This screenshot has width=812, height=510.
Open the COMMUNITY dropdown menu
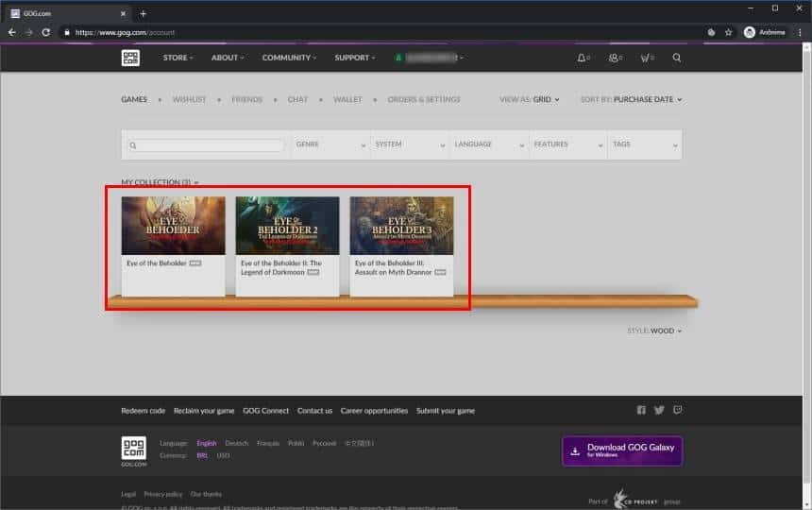coord(289,58)
